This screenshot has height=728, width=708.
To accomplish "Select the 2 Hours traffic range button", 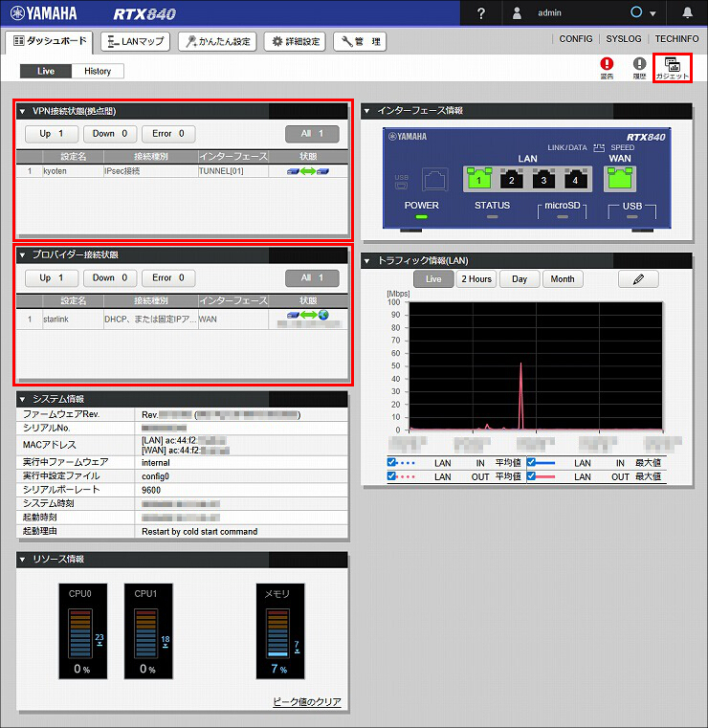I will (476, 279).
